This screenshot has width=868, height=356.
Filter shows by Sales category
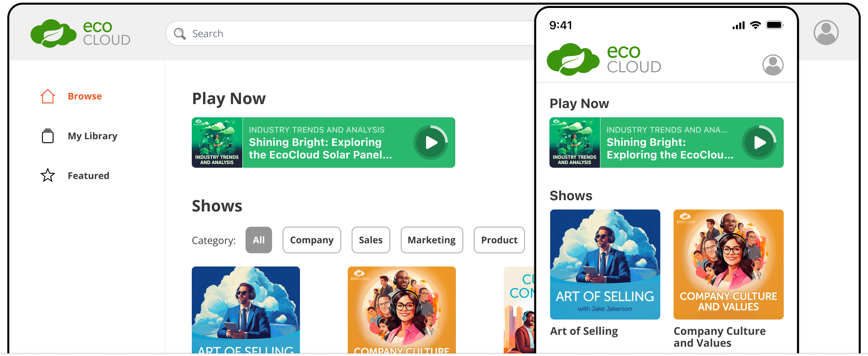370,240
